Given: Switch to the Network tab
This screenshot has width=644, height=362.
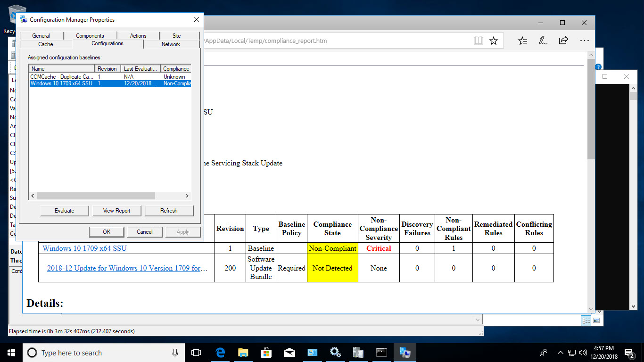Looking at the screenshot, I should 171,44.
